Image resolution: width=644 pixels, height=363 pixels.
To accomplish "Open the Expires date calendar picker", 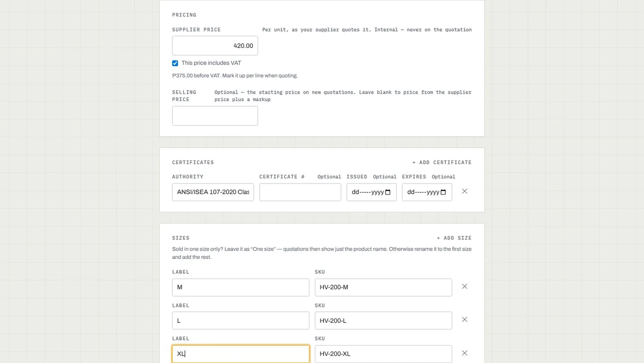I will tap(443, 192).
